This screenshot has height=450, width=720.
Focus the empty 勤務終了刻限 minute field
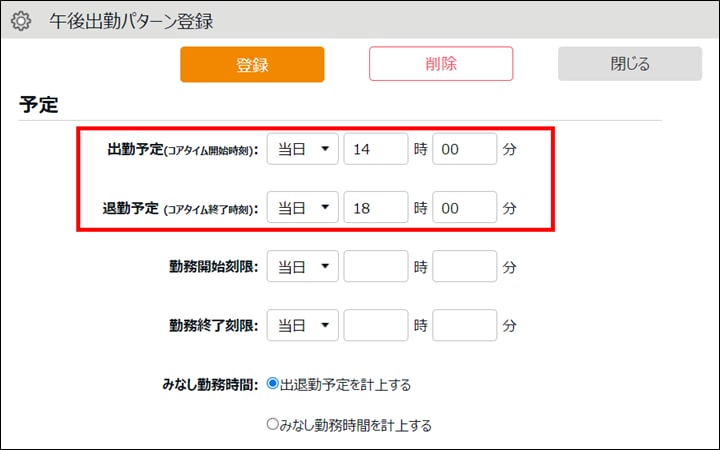(464, 326)
